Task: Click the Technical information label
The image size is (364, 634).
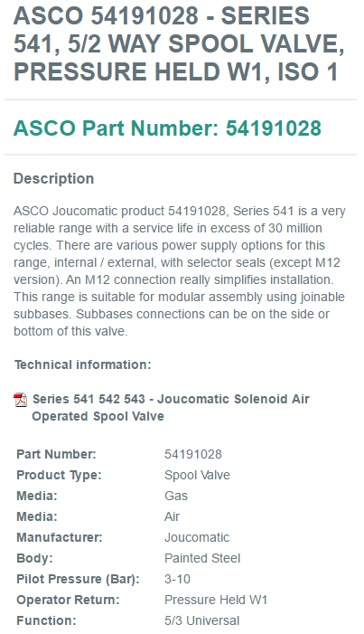Action: coord(83,364)
